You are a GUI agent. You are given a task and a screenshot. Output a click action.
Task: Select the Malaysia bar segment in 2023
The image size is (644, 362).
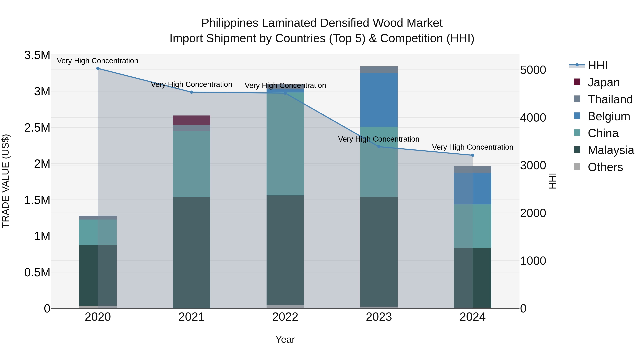click(379, 252)
